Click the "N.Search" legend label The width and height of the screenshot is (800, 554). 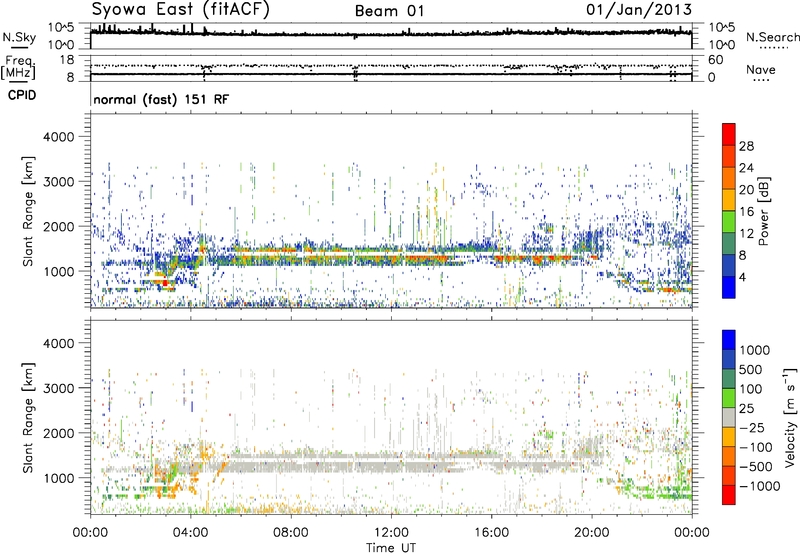pyautogui.click(x=772, y=37)
